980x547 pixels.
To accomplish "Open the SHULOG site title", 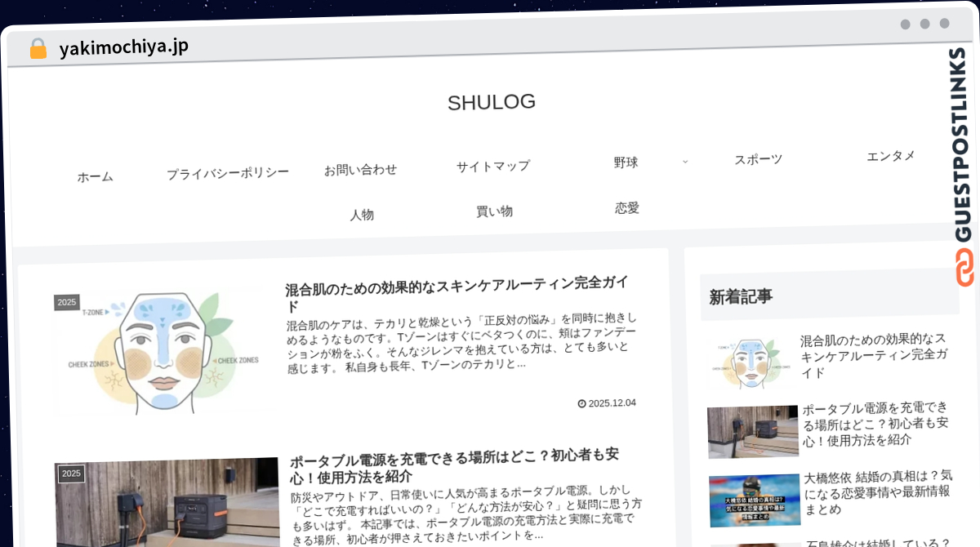I will coord(492,102).
